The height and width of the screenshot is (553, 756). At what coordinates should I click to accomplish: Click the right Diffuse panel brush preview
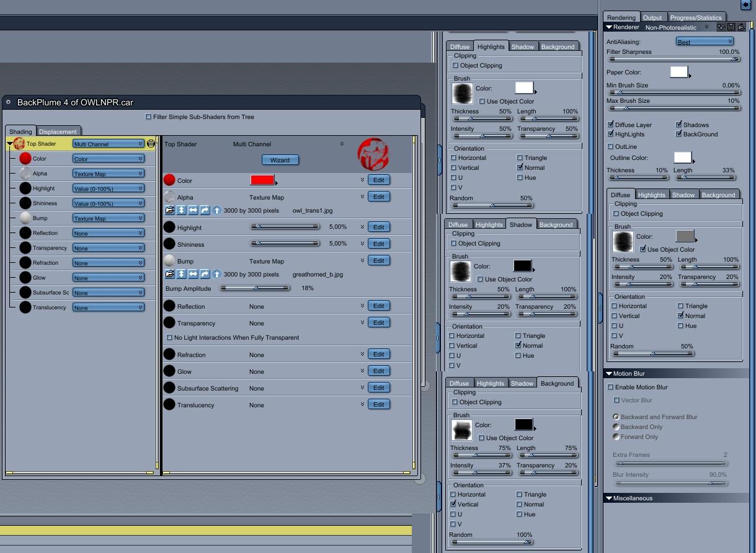pyautogui.click(x=623, y=242)
